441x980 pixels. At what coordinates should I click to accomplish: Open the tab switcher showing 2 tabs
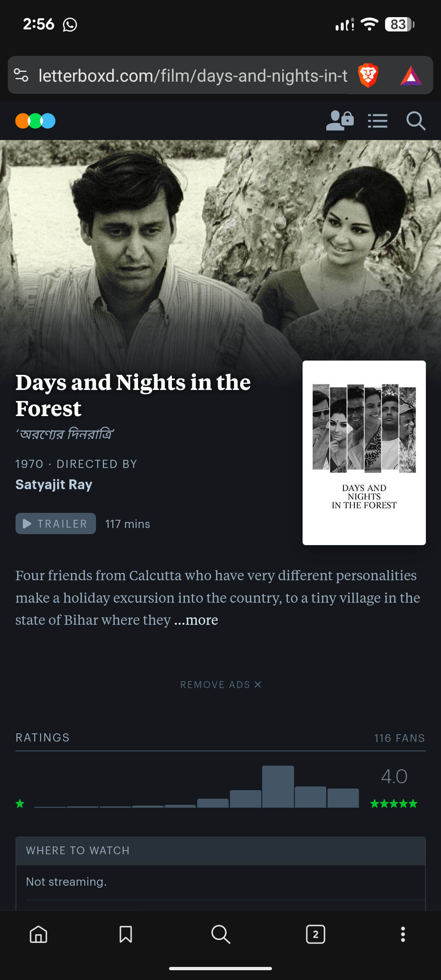point(315,934)
